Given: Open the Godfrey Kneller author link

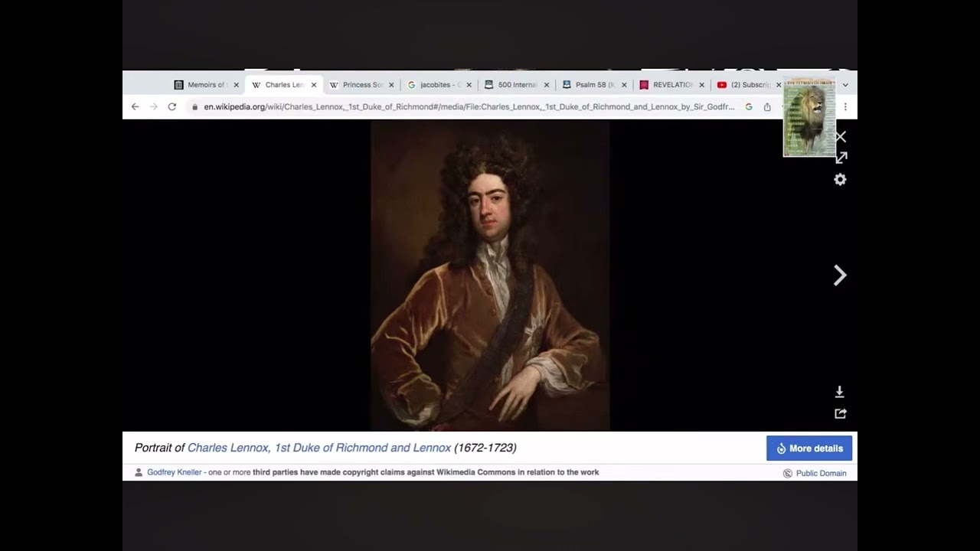Looking at the screenshot, I should [x=175, y=472].
